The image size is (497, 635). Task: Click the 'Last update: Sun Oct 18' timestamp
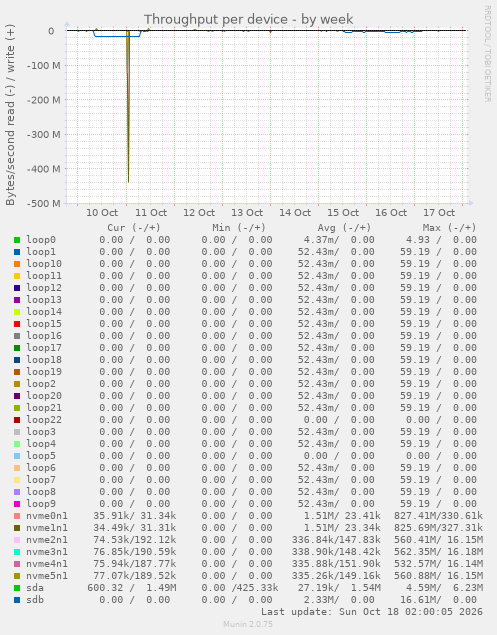pyautogui.click(x=372, y=612)
